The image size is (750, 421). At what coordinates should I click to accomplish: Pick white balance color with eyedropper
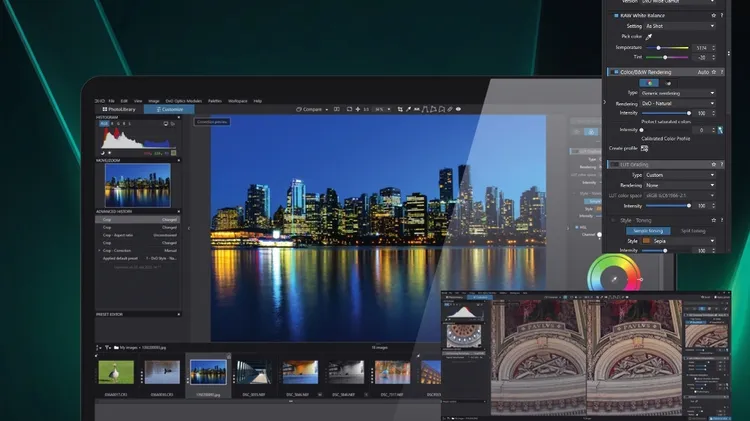(x=648, y=35)
